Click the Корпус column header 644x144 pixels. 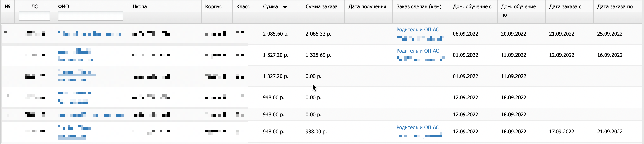pos(214,7)
